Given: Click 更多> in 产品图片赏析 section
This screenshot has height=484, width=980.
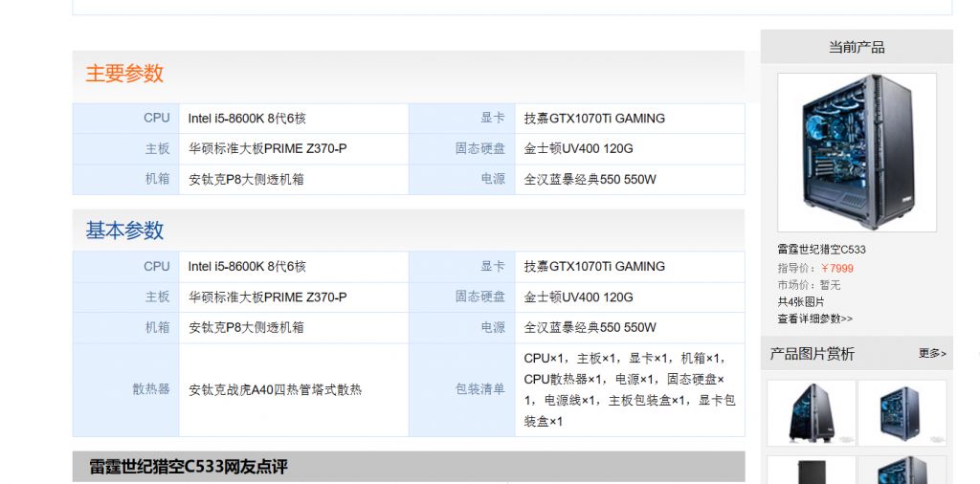Looking at the screenshot, I should 932,354.
